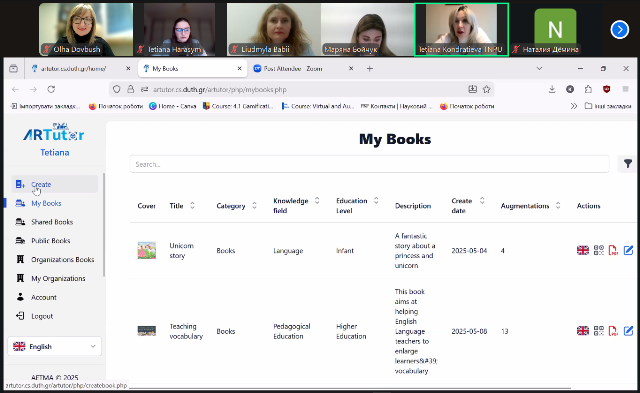
Task: Open My Books in sidebar
Action: tap(55, 203)
